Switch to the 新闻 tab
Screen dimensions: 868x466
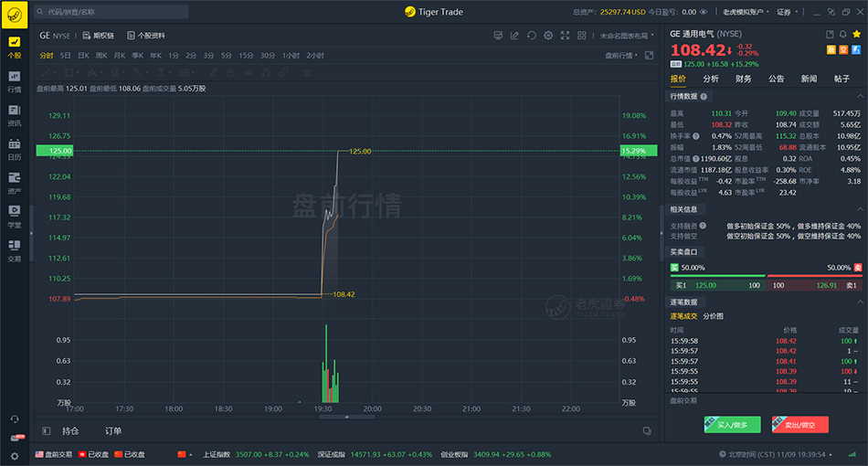coord(809,79)
